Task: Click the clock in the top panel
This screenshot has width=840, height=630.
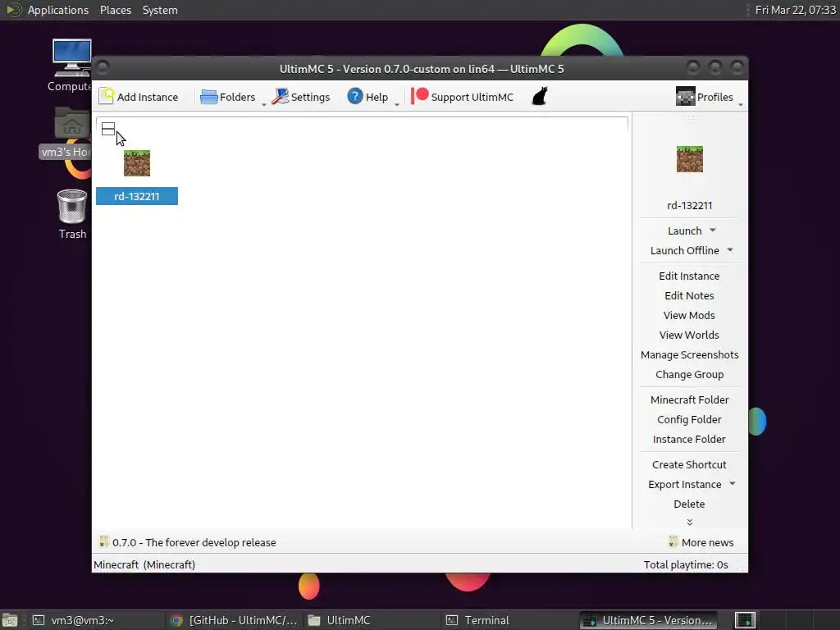Action: point(795,10)
